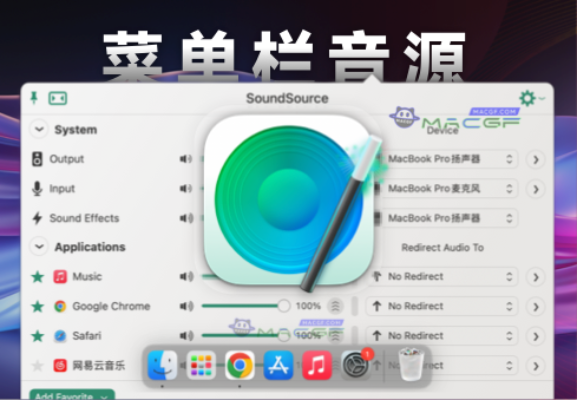Adjust Safari volume slider
Screen dimensions: 577x400
[x=246, y=335]
